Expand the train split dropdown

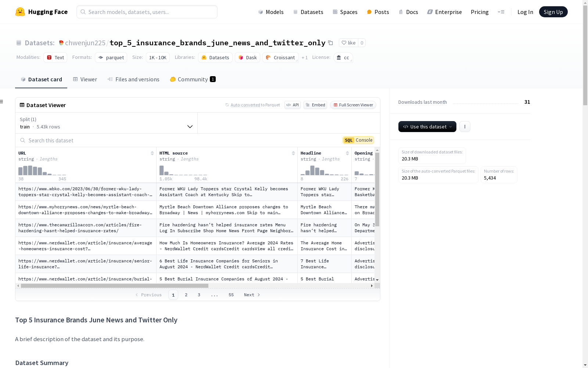pyautogui.click(x=107, y=123)
